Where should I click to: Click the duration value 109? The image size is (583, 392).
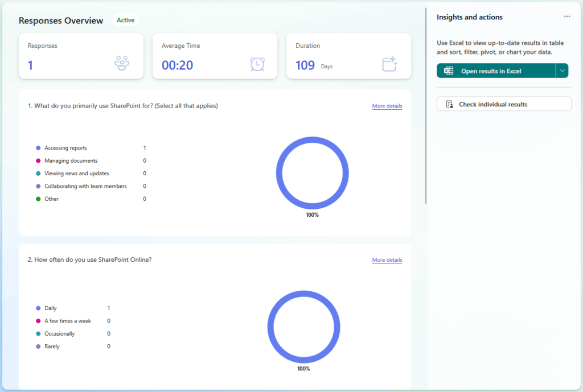(305, 65)
